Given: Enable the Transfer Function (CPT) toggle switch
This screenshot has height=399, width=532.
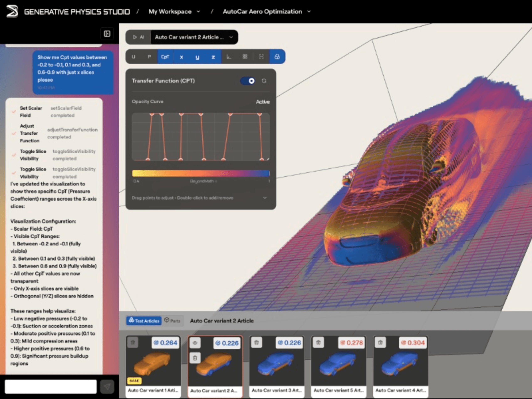Looking at the screenshot, I should 248,81.
